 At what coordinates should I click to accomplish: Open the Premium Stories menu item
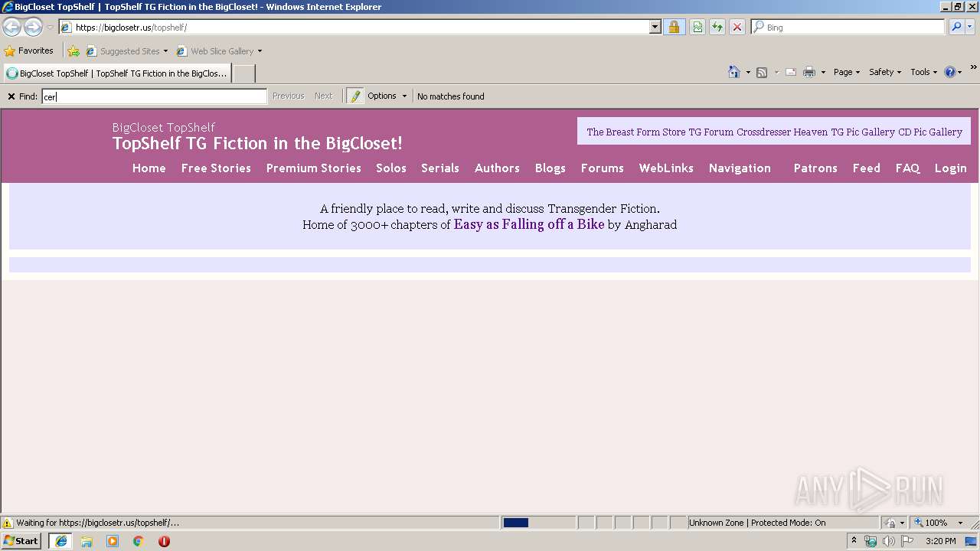click(313, 168)
